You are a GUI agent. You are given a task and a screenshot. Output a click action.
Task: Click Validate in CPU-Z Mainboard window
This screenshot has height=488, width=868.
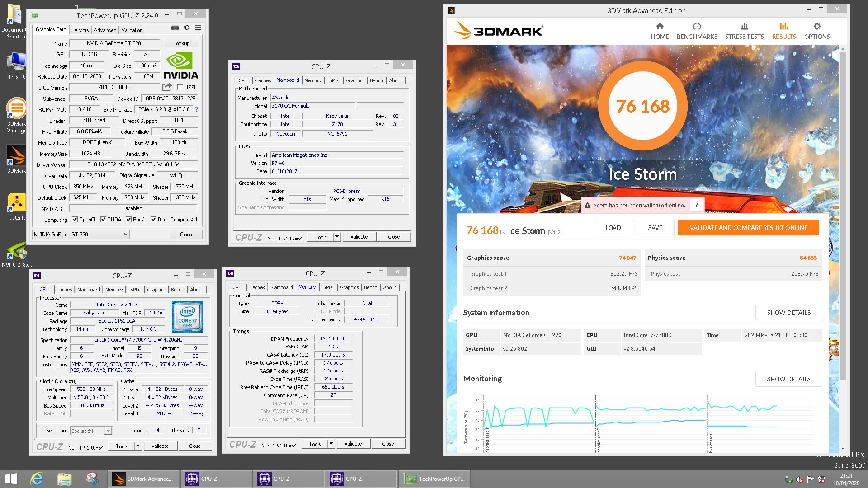tap(359, 237)
